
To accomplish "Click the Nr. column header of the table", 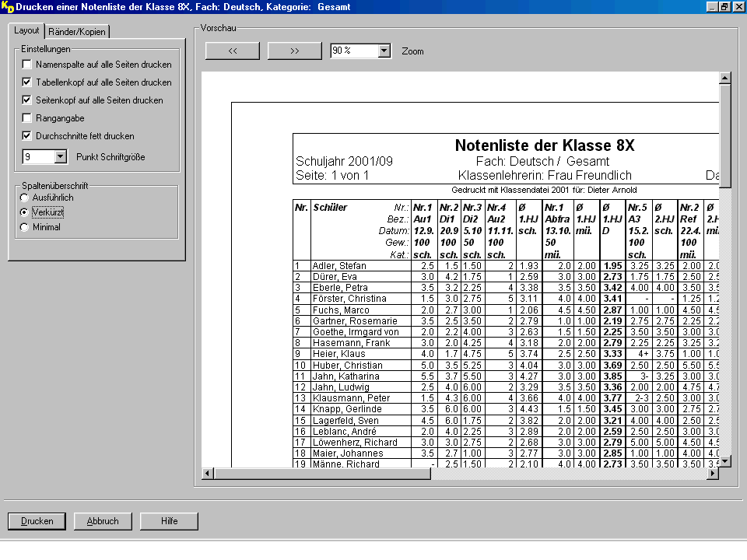I will [301, 207].
